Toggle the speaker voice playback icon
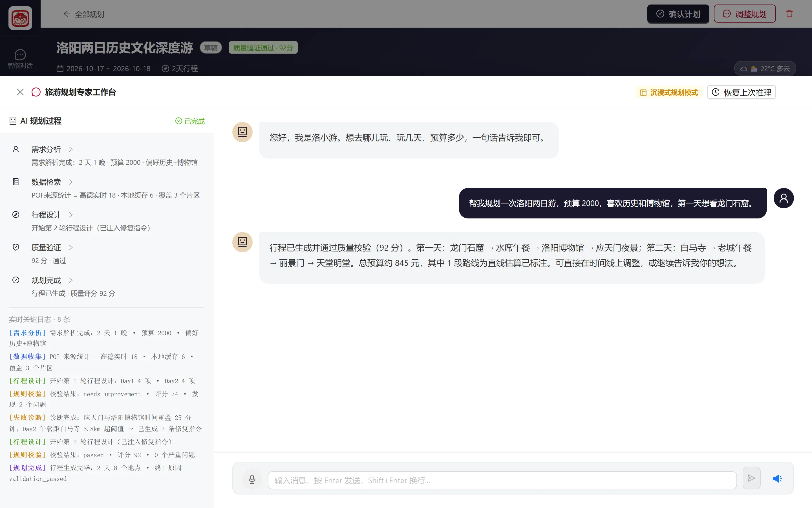The height and width of the screenshot is (508, 812). click(x=777, y=479)
